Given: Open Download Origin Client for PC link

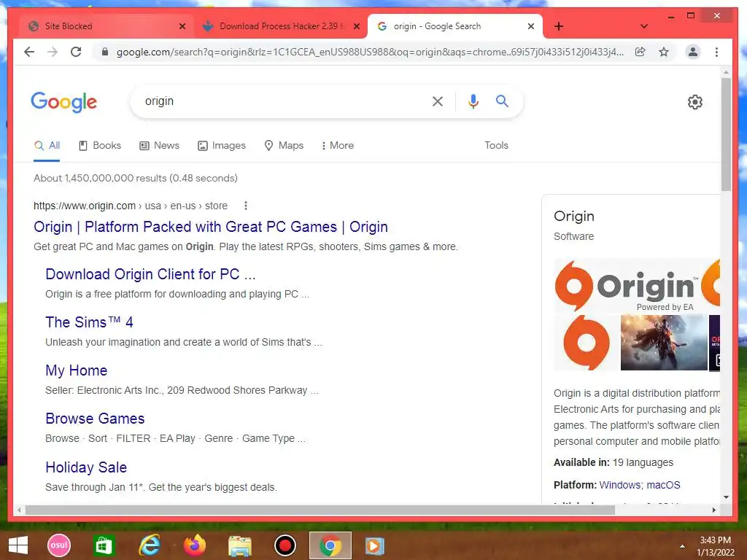Looking at the screenshot, I should tap(150, 274).
